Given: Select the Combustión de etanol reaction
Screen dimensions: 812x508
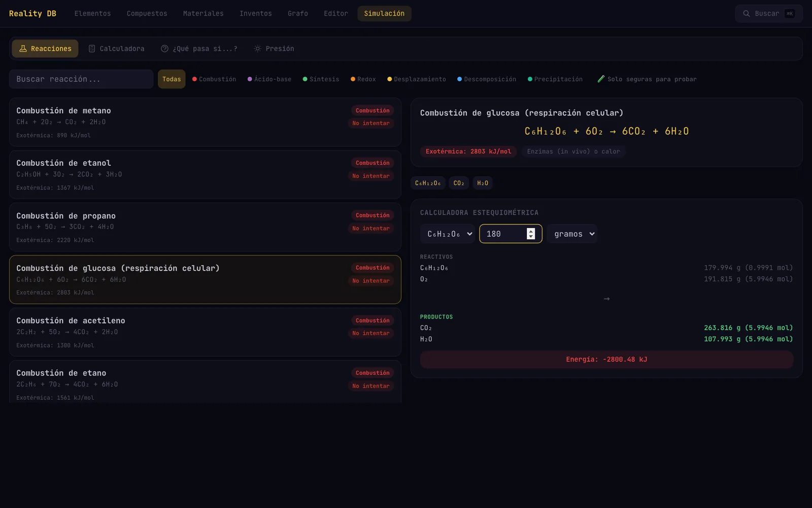Looking at the screenshot, I should [205, 175].
